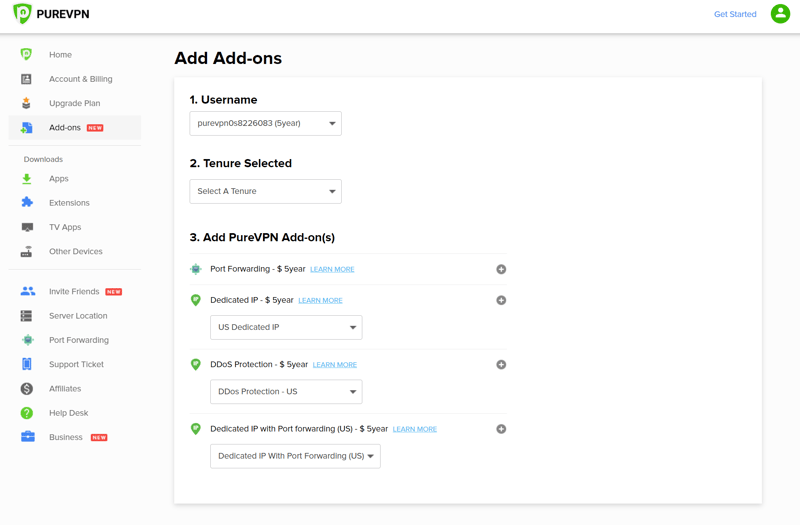Click the Server Location server icon

click(27, 316)
